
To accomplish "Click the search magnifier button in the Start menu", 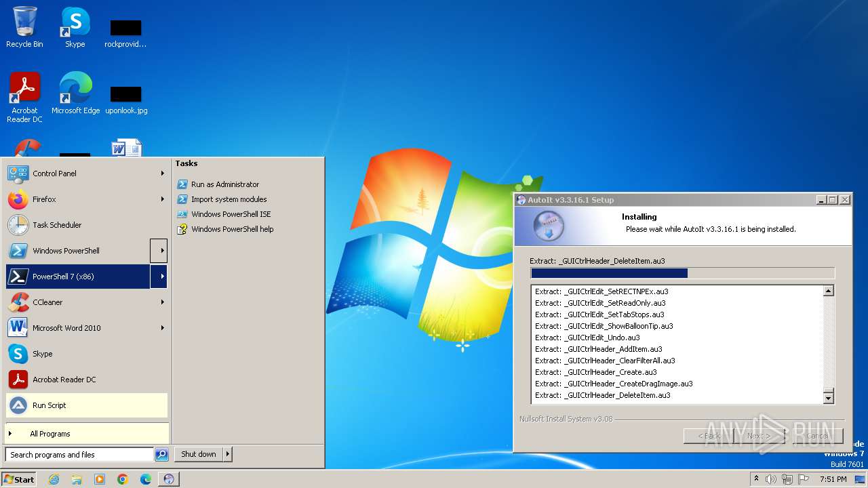I will [161, 455].
